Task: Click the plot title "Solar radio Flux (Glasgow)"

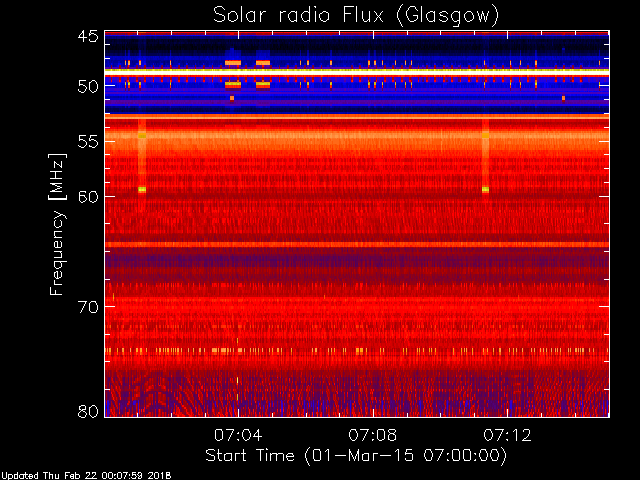Action: [356, 16]
